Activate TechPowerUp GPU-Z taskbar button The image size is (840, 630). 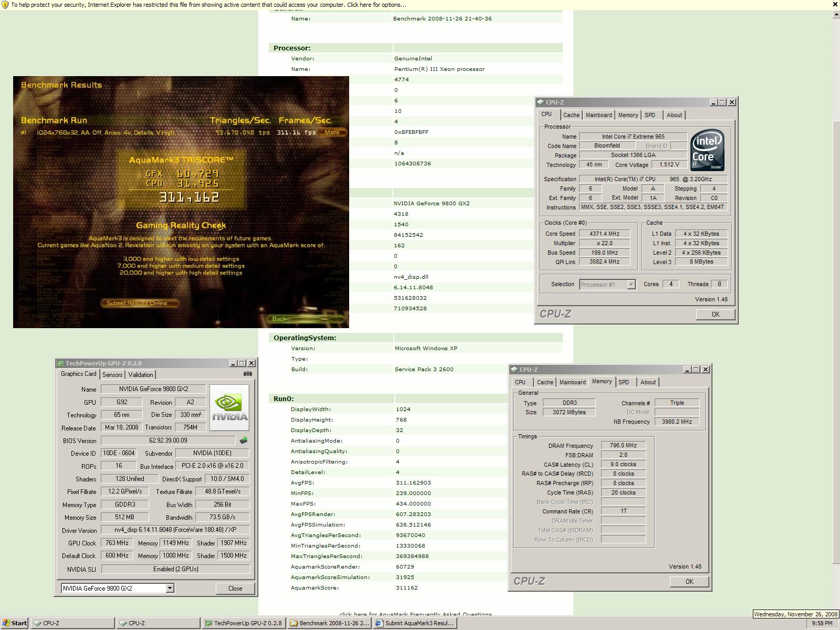243,623
